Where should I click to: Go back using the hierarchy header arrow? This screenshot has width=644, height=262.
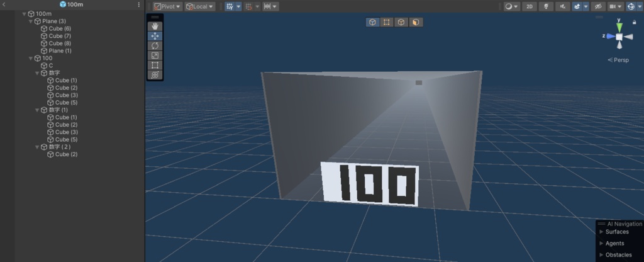coord(4,4)
